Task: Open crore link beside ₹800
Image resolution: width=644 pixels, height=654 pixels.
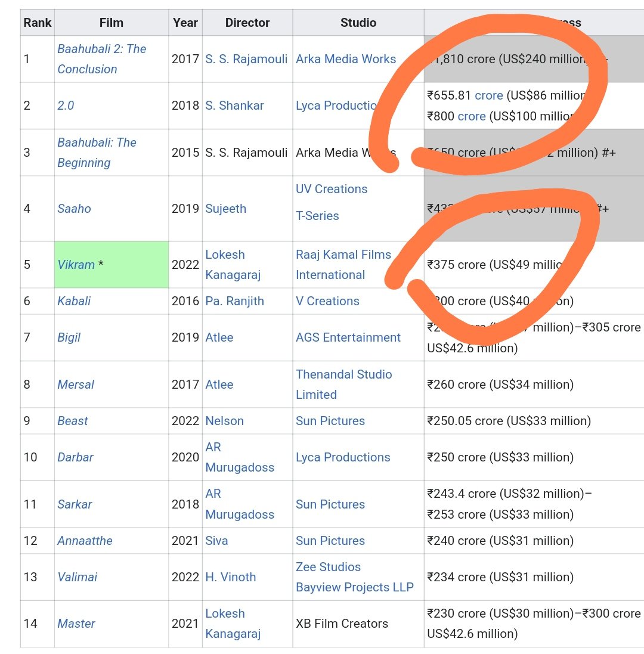Action: pos(472,116)
